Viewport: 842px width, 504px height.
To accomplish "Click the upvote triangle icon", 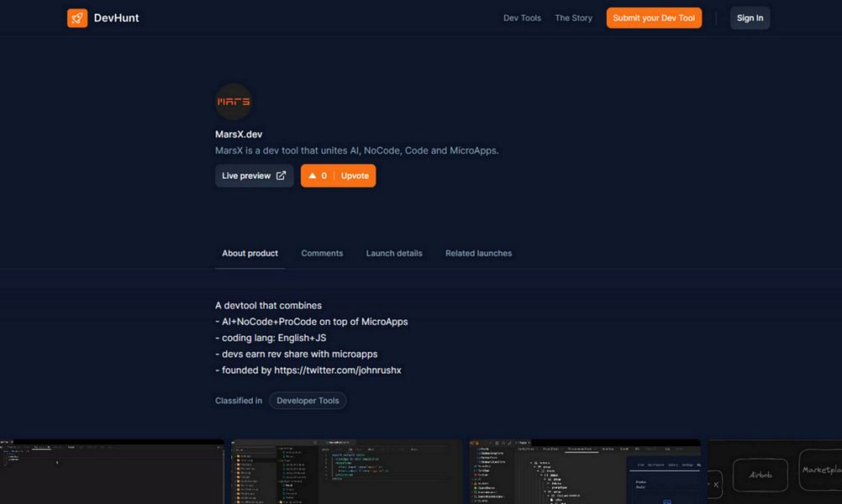I will coord(311,176).
